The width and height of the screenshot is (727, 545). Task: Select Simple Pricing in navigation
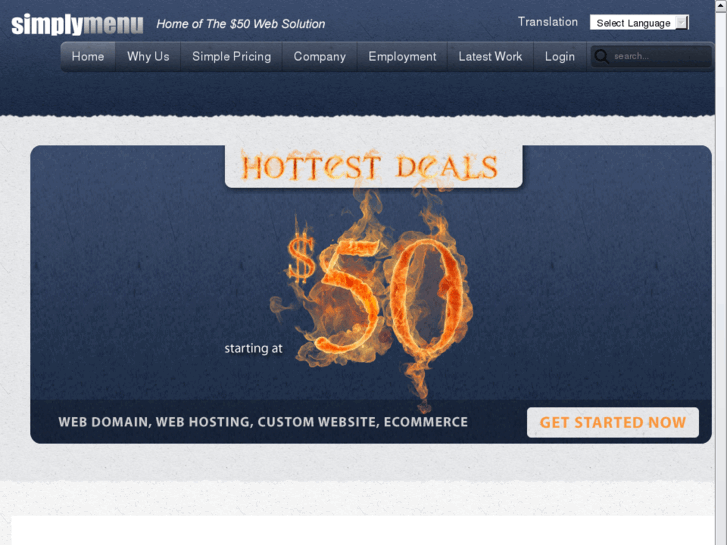point(231,57)
